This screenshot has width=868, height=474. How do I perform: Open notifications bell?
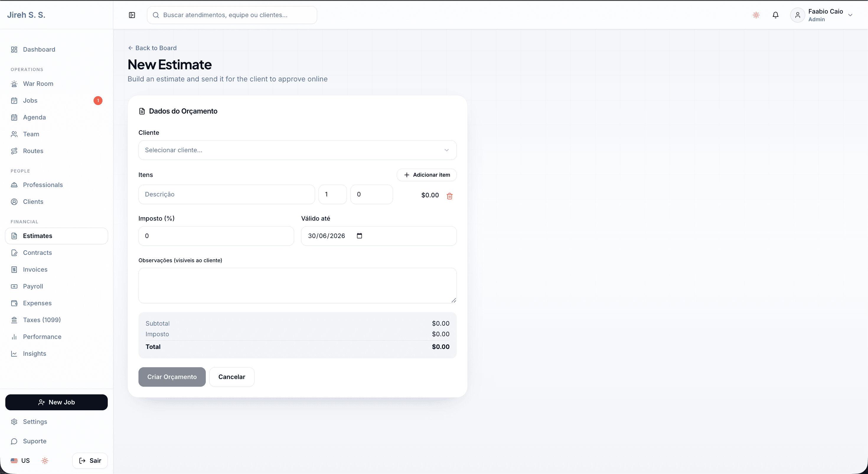(x=775, y=15)
